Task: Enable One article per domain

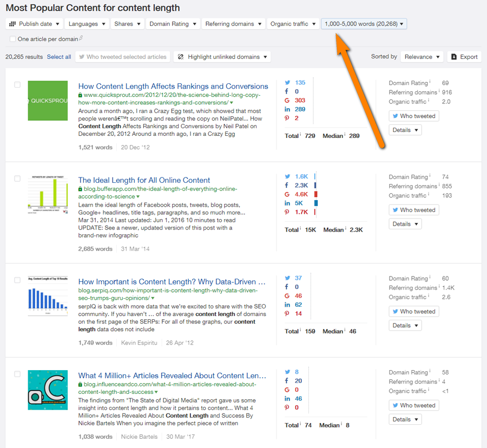Action: click(x=13, y=39)
